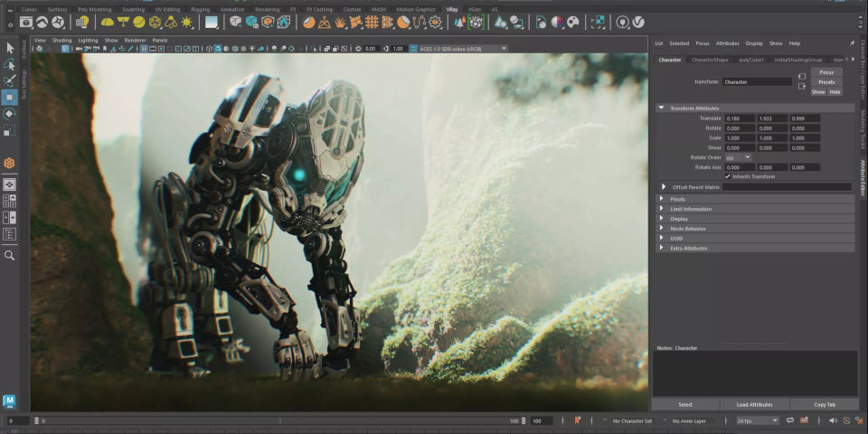Click the Load Attributes button
Screen dimensions: 868x434
coord(754,404)
